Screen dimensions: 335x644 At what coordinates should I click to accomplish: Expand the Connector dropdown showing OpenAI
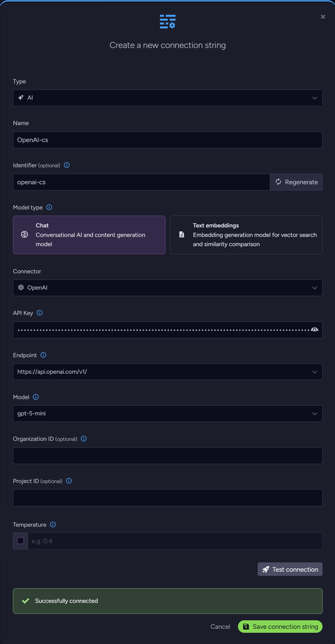pos(167,288)
